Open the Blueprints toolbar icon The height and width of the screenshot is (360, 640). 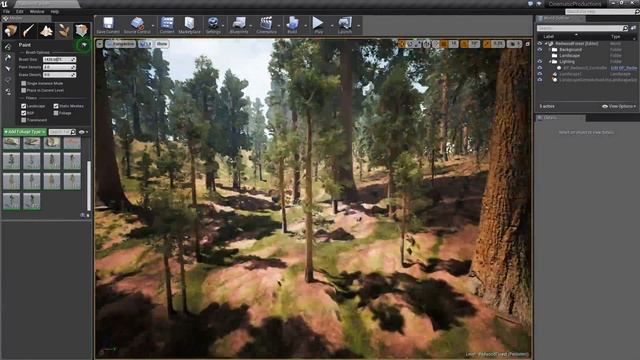click(x=239, y=25)
